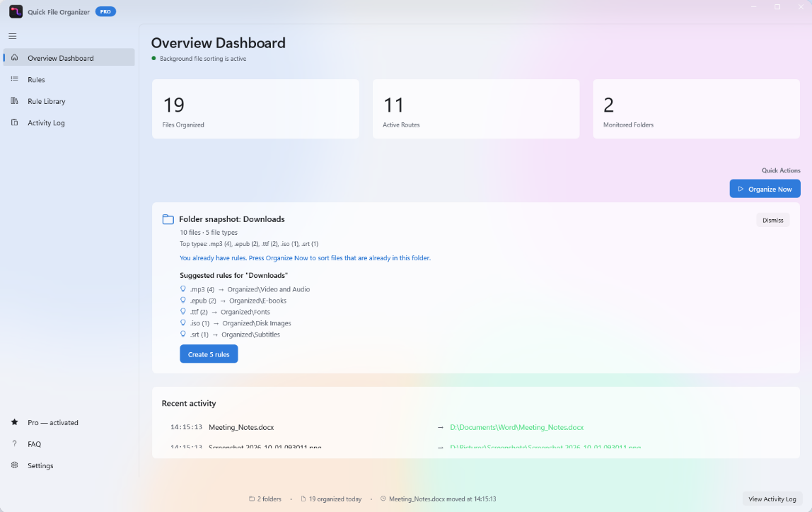Click the question mark icon beside FAQ
Image resolution: width=812 pixels, height=512 pixels.
pos(14,443)
